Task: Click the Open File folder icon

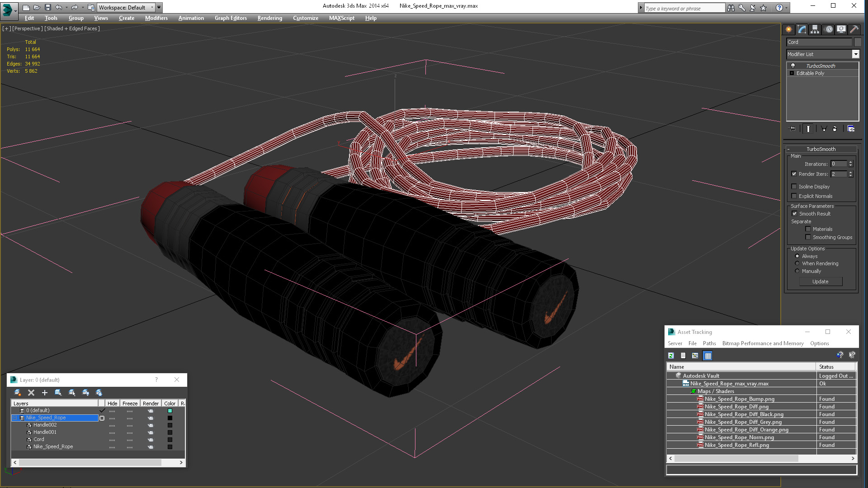Action: tap(37, 7)
